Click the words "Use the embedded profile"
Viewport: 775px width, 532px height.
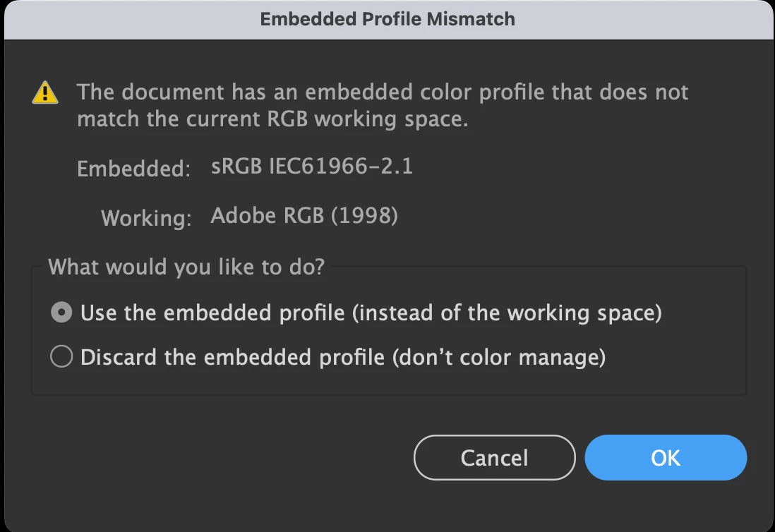tap(212, 313)
